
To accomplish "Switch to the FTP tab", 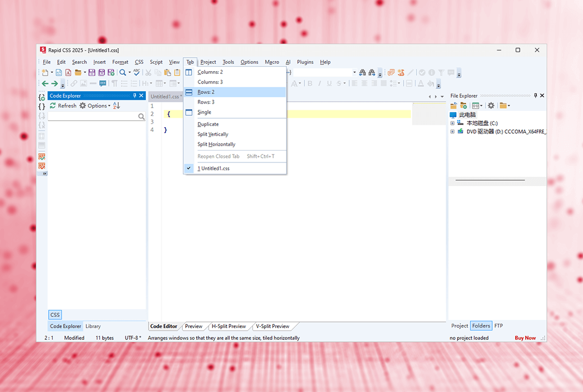I will 498,326.
